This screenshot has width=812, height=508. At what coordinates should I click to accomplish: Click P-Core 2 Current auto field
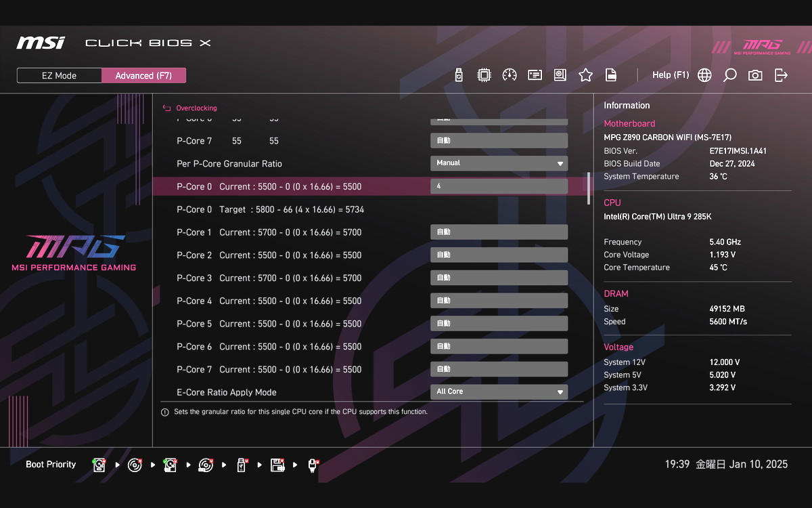tap(499, 255)
